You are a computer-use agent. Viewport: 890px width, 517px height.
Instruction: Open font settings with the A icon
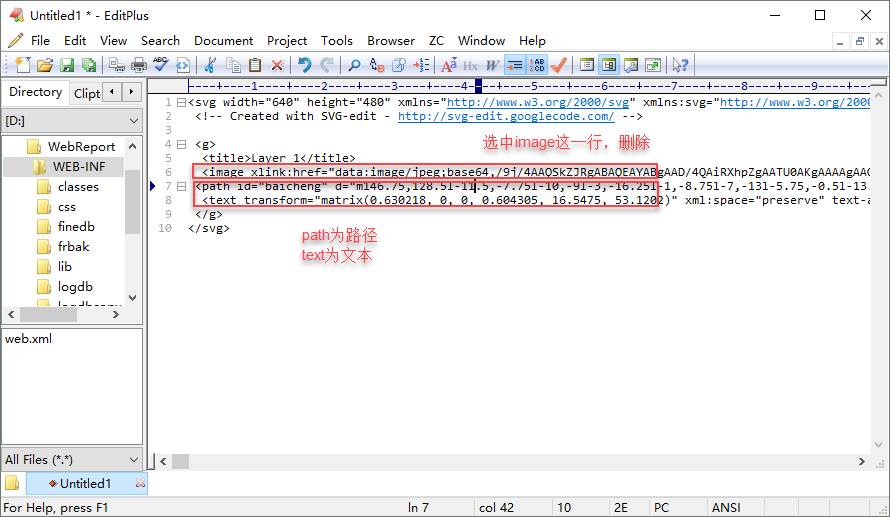[x=449, y=65]
